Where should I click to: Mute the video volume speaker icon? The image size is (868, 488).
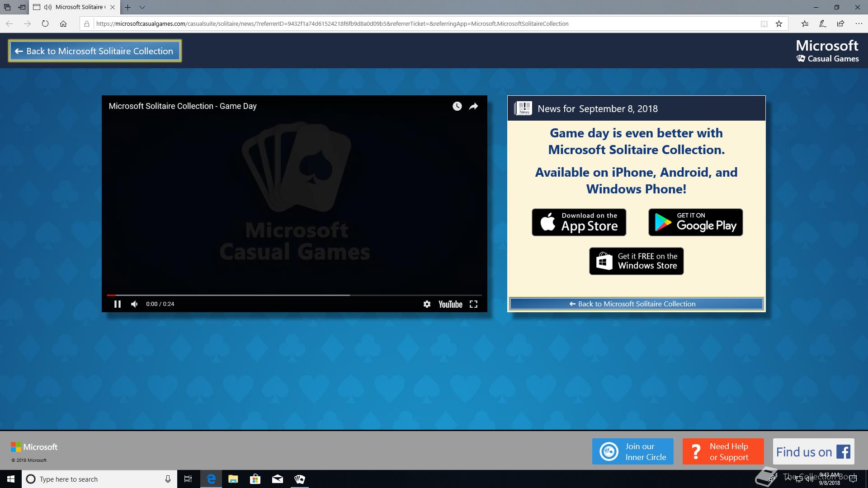point(134,304)
